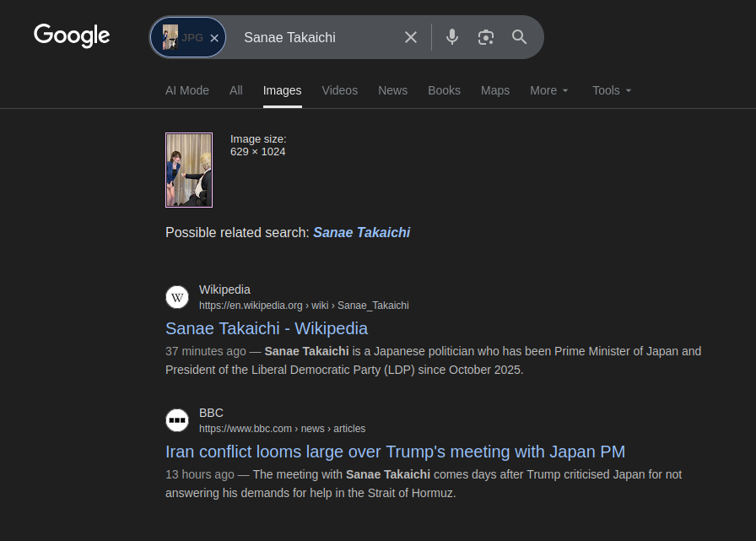The image size is (756, 541).
Task: Open the bbc.com news articles URL
Action: 282,429
